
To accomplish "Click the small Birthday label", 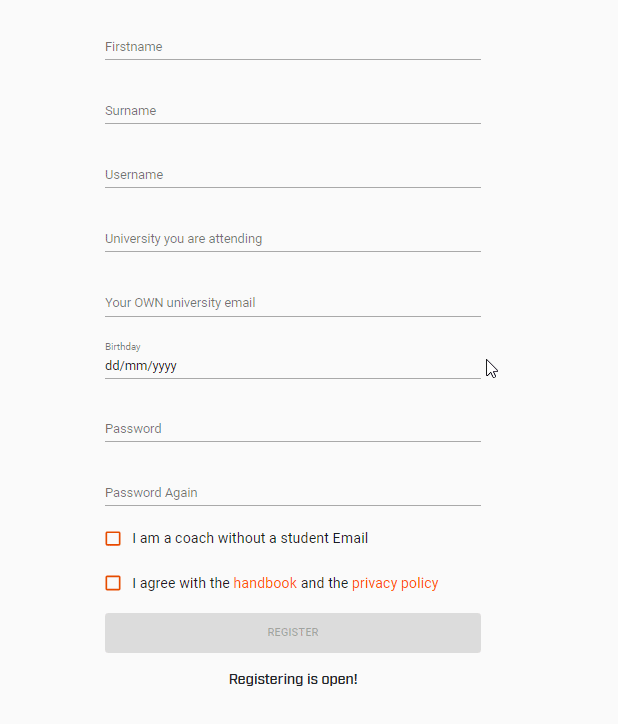I will click(123, 347).
